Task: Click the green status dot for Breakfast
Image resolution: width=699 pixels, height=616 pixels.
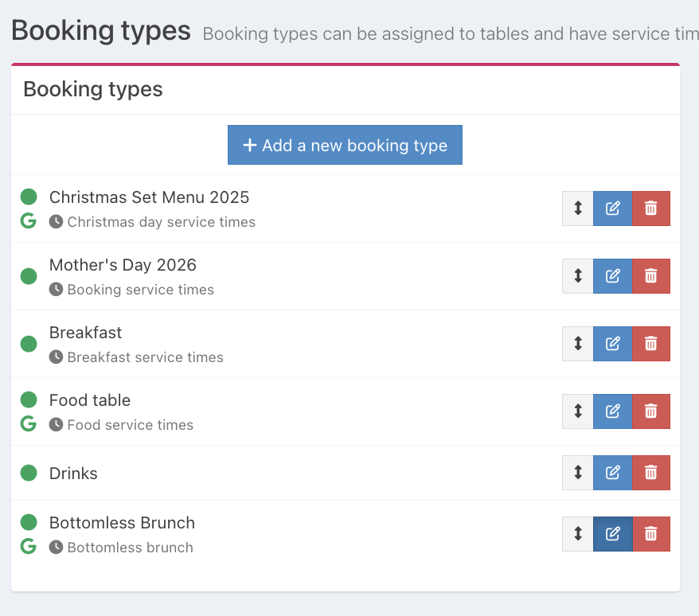Action: point(29,344)
